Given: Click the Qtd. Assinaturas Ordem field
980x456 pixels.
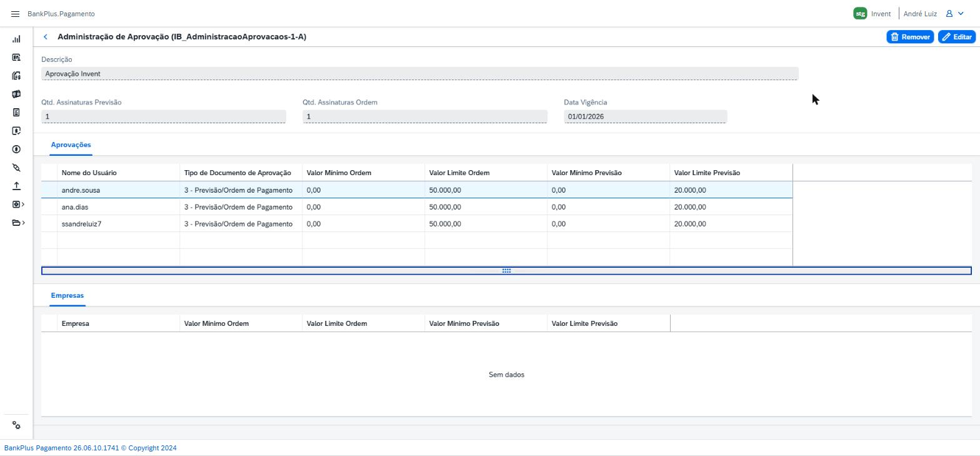Looking at the screenshot, I should 425,116.
